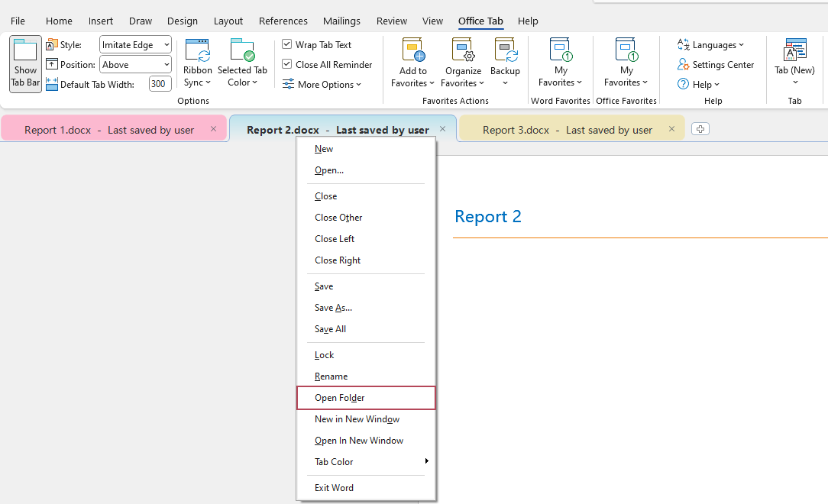
Task: Open the Settings Center
Action: tap(723, 65)
